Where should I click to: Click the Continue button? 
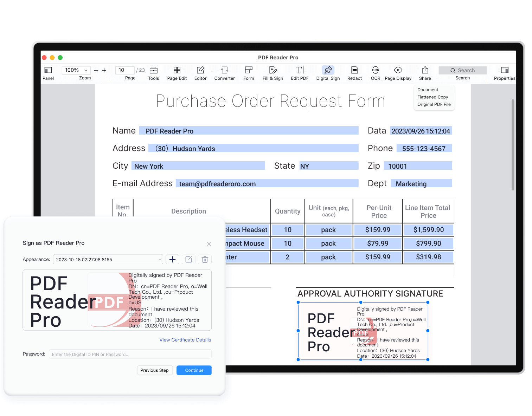click(x=194, y=370)
